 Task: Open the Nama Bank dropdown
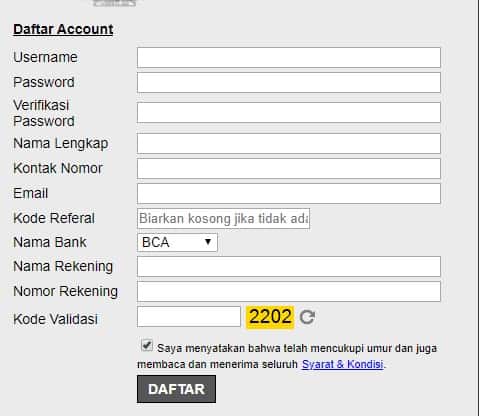click(177, 242)
